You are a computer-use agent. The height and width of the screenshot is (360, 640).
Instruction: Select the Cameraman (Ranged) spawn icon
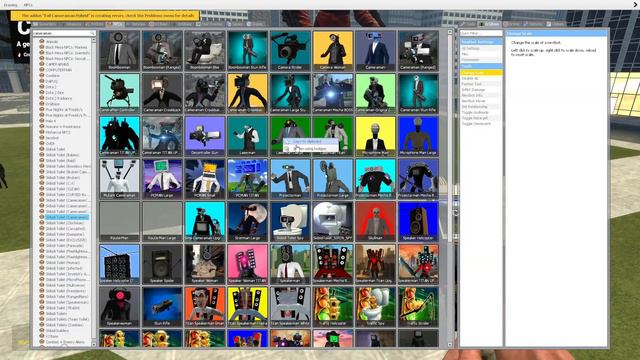coord(418,51)
